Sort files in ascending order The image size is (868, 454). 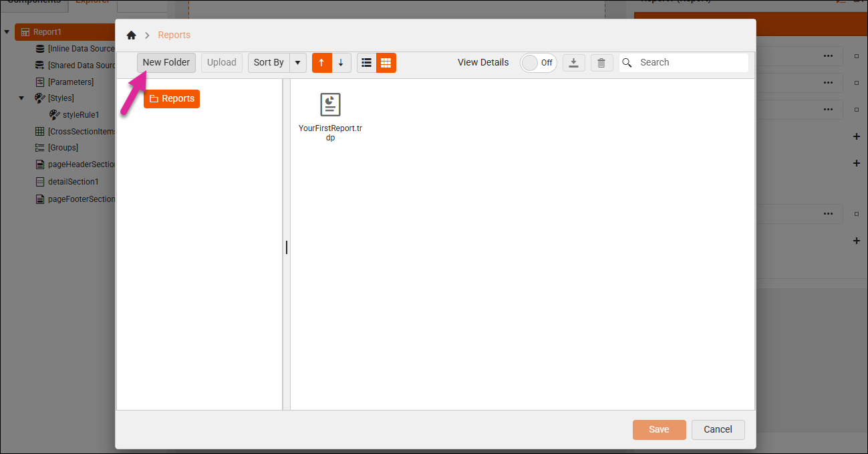pos(322,63)
